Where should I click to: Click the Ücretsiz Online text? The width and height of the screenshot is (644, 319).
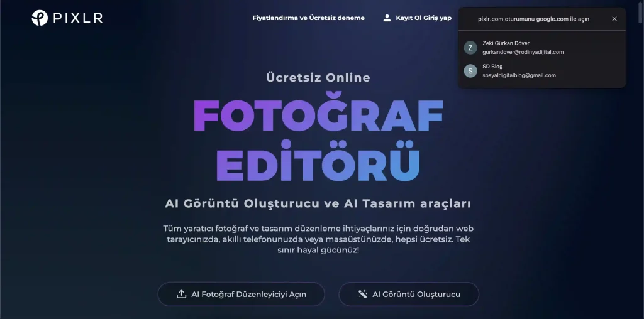click(x=318, y=78)
